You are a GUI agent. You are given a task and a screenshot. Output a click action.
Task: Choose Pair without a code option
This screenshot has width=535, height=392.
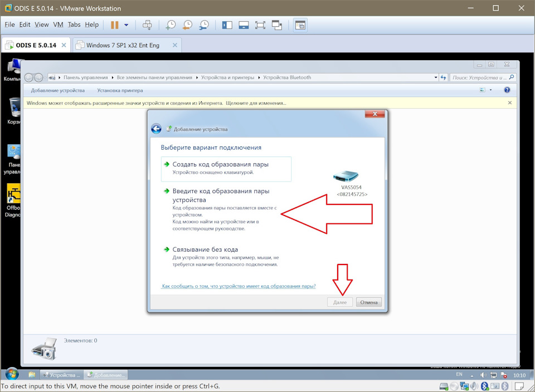tap(222, 256)
